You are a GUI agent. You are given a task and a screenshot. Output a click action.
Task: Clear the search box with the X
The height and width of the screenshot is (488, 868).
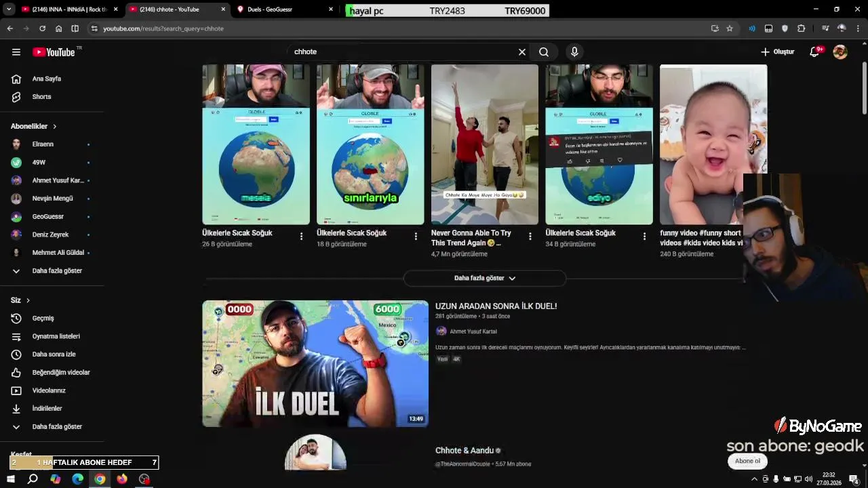522,52
